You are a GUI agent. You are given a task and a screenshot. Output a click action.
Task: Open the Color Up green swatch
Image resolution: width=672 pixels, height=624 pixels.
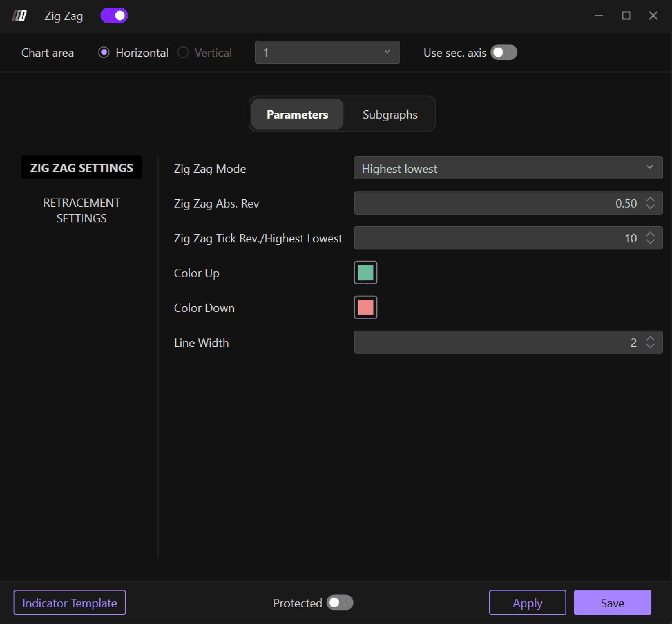(365, 272)
